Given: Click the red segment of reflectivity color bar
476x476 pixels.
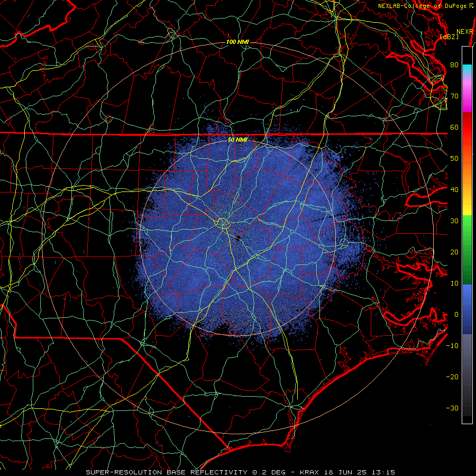Looking at the screenshot, I should [467, 127].
